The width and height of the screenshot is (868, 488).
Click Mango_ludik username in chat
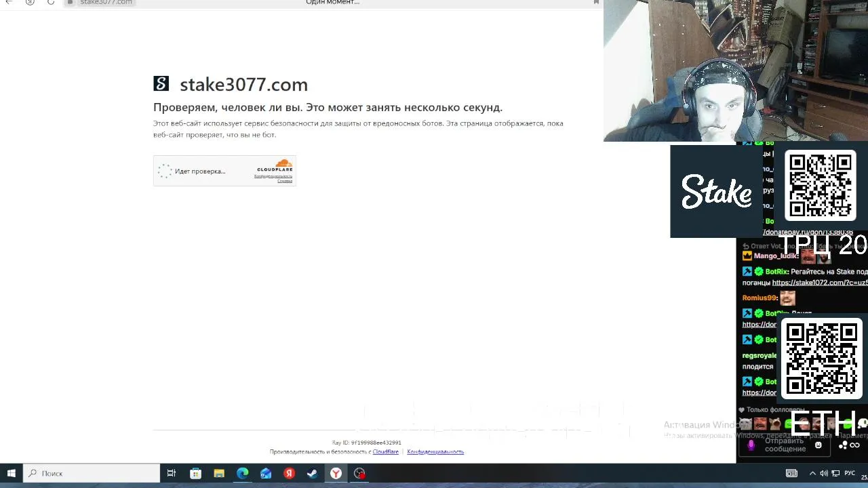(776, 256)
